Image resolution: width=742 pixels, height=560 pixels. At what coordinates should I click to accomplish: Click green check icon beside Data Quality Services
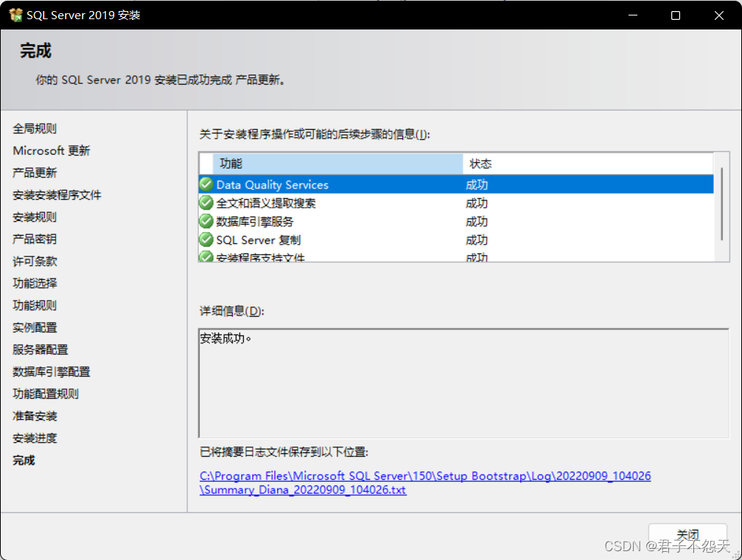point(206,184)
